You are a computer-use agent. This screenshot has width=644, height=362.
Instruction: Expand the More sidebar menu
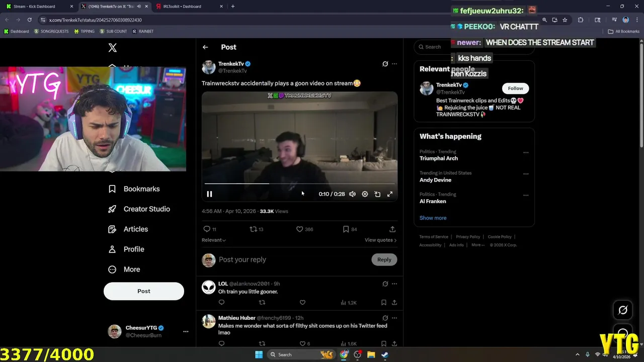click(x=124, y=269)
